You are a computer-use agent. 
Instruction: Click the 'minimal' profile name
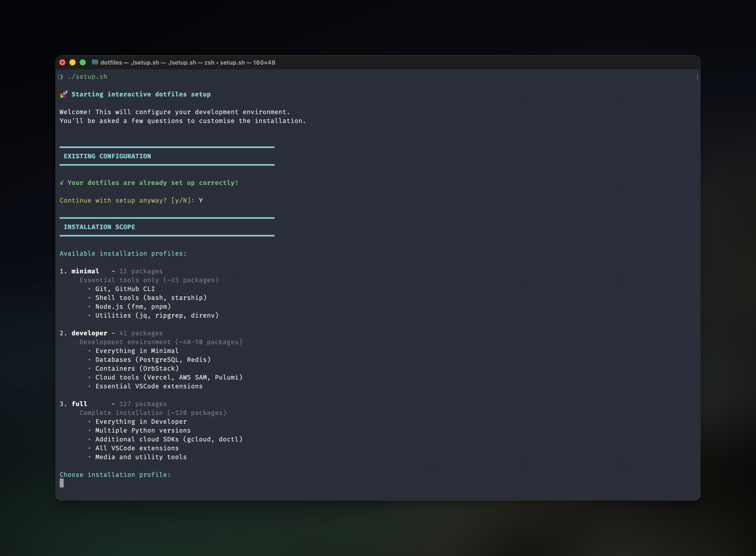(x=85, y=271)
